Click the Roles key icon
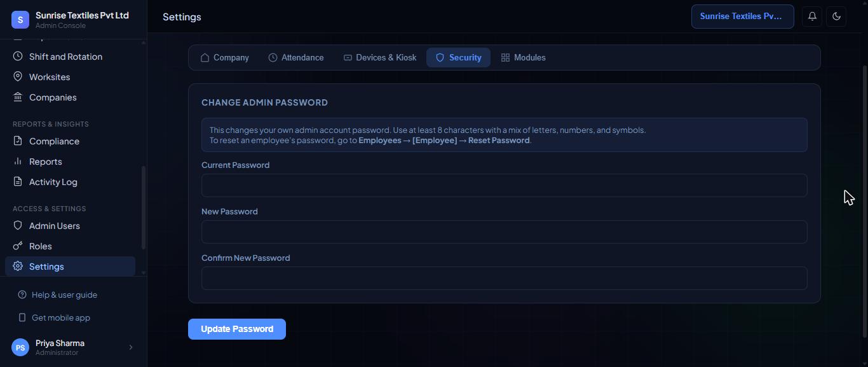The width and height of the screenshot is (868, 367). tap(18, 246)
